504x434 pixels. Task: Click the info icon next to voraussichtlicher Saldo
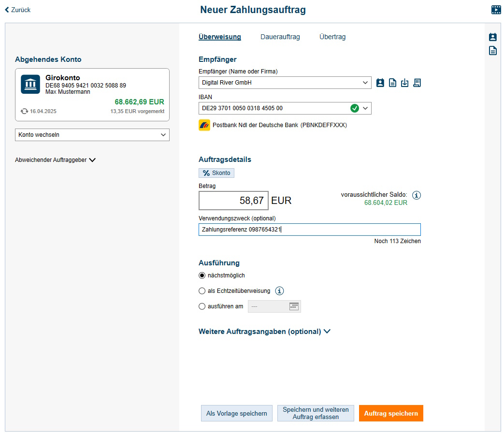coord(417,195)
